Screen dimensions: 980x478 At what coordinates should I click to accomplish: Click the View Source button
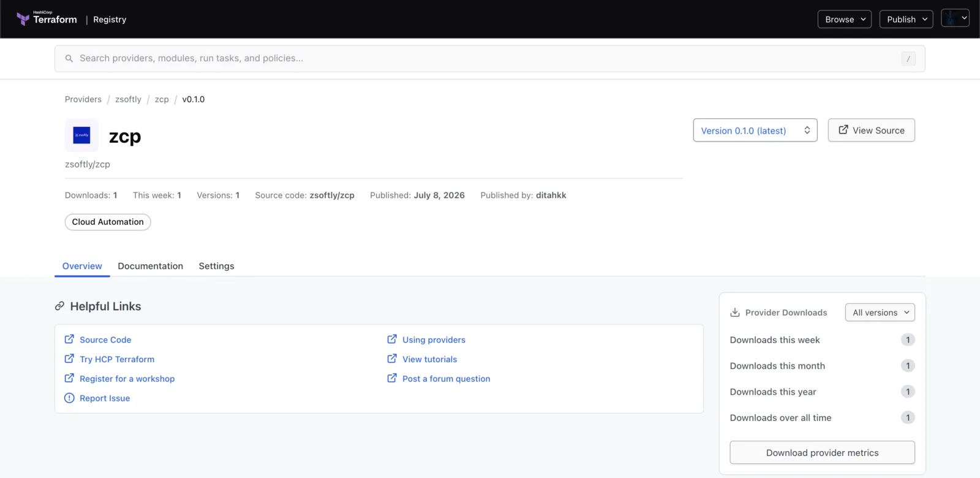point(872,130)
